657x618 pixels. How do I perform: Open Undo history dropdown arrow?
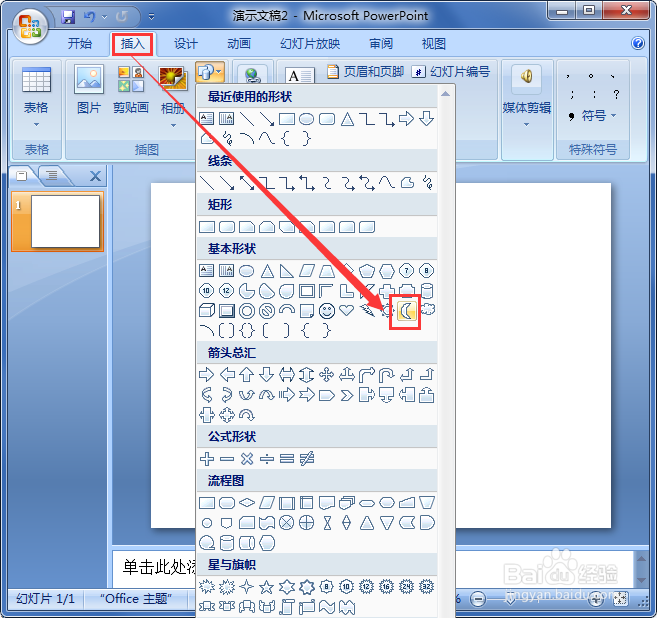point(104,17)
